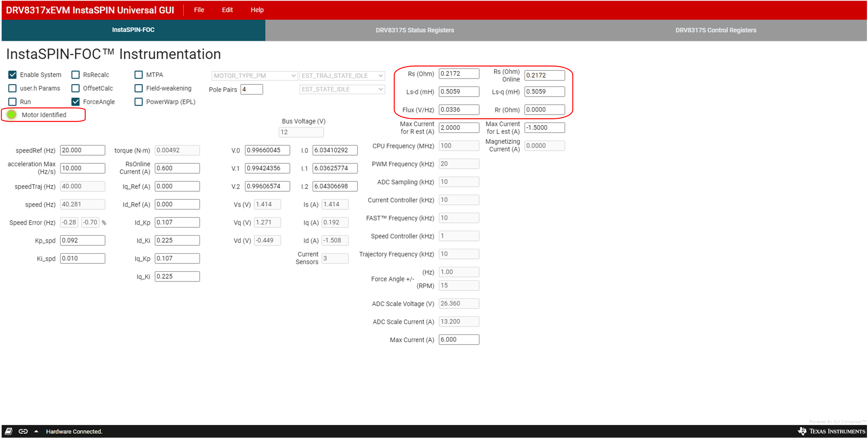Click the link connection icon in status bar
This screenshot has height=438, width=868.
click(23, 431)
